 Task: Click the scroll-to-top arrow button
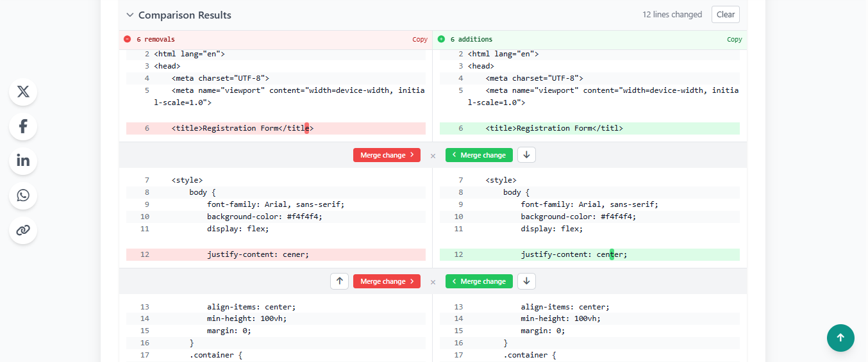tap(840, 338)
